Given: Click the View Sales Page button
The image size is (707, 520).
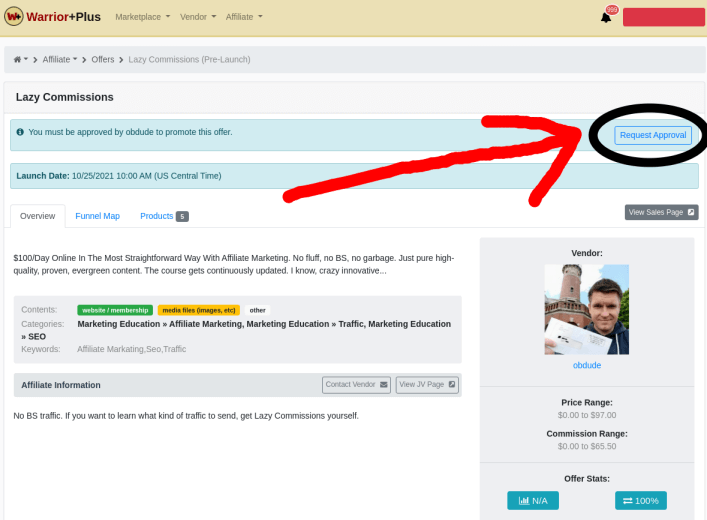Looking at the screenshot, I should (x=660, y=212).
